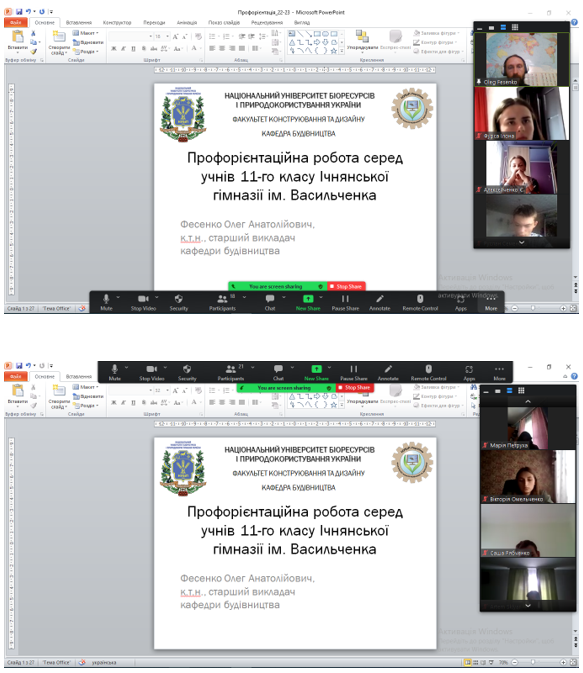Viewport: 583px width, 673px height.
Task: Open Chat in the upper Zoom toolbar
Action: [270, 302]
